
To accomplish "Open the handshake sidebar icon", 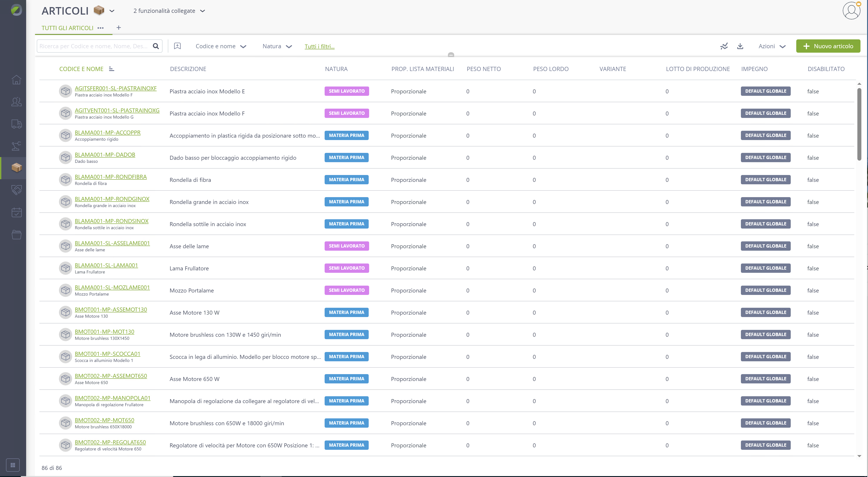I will tap(16, 190).
